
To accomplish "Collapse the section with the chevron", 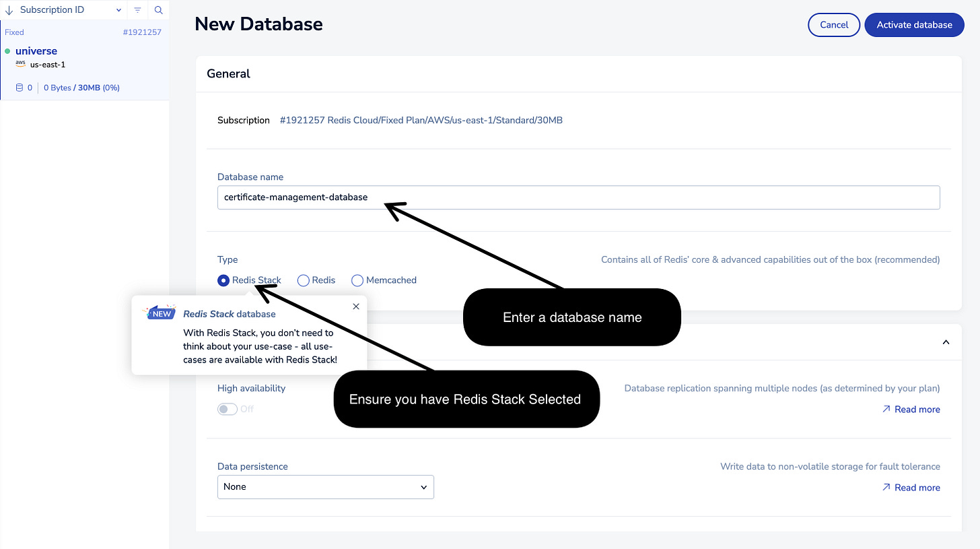I will (946, 342).
